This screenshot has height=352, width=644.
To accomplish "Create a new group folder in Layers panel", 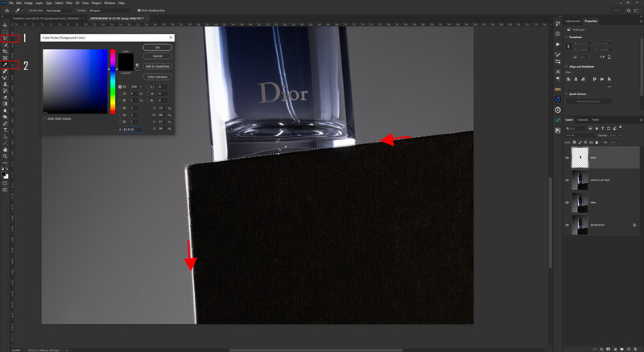I will click(621, 349).
